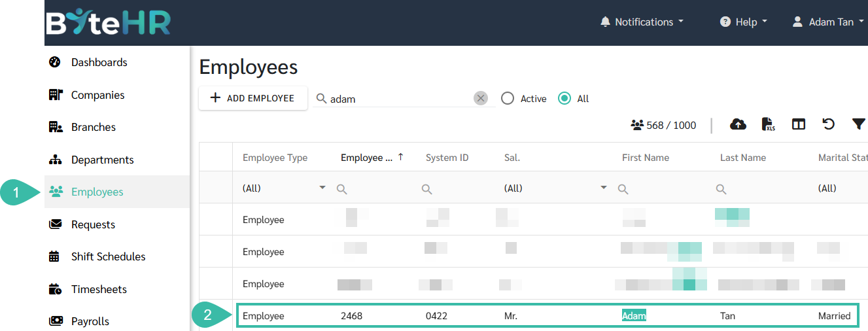
Task: Click system ID 0422 cell
Action: click(x=436, y=316)
